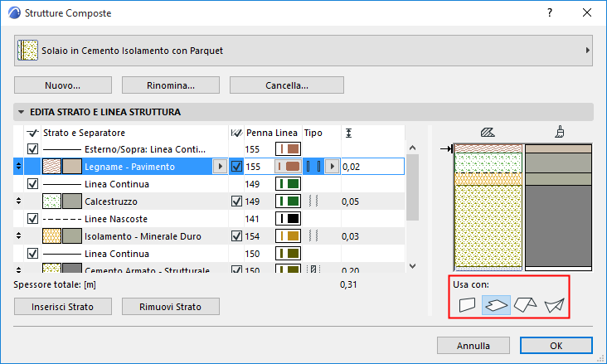Toggle Esterno/Sopra separator line checkbox
Viewport: 607px width, 364px height.
[x=32, y=149]
